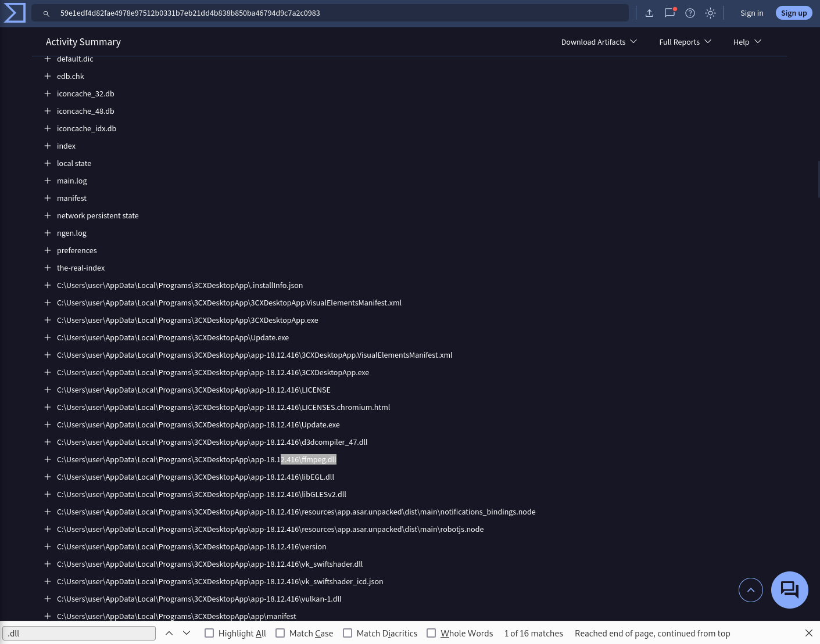Open Full Reports dropdown
Screen dimensions: 820x644
685,42
